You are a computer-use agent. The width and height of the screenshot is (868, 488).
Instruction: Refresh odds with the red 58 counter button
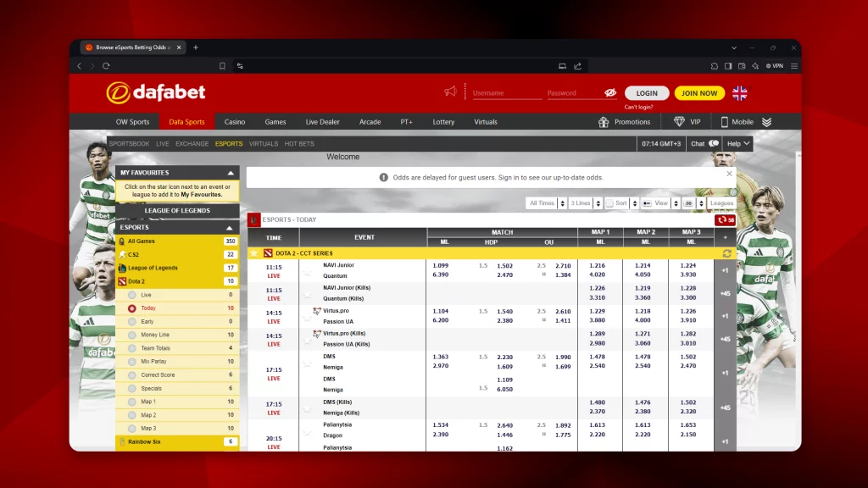(725, 219)
